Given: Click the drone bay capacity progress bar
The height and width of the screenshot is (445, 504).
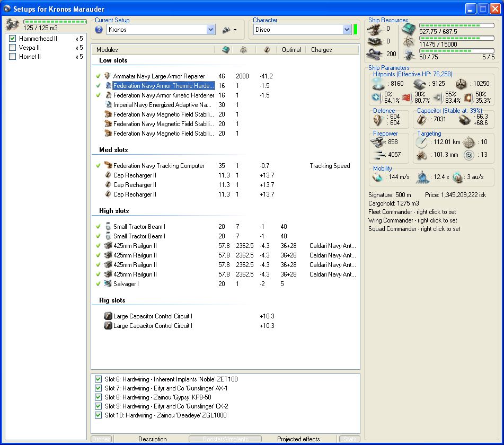Looking at the screenshot, I should point(55,22).
